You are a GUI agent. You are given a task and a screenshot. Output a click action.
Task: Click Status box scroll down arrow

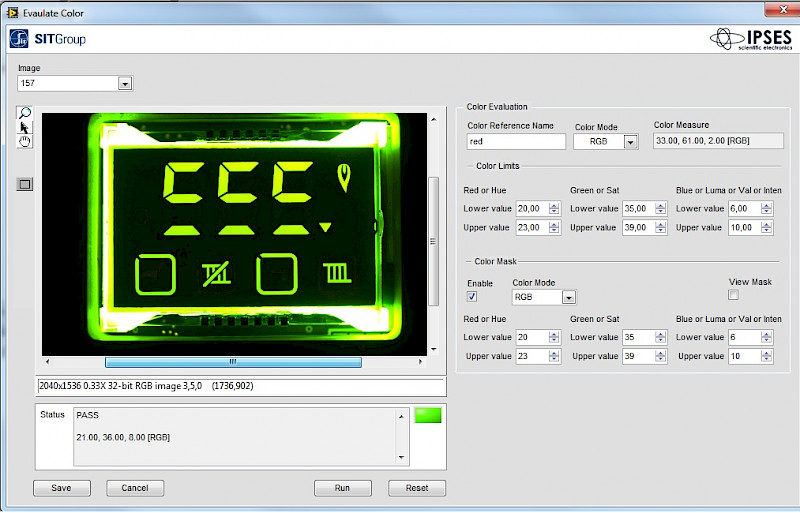[x=402, y=457]
